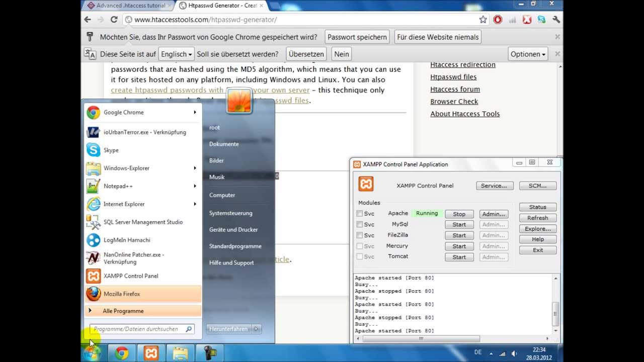Click Programme/Dateien durchsuchen search box
The height and width of the screenshot is (362, 644).
pos(141,329)
